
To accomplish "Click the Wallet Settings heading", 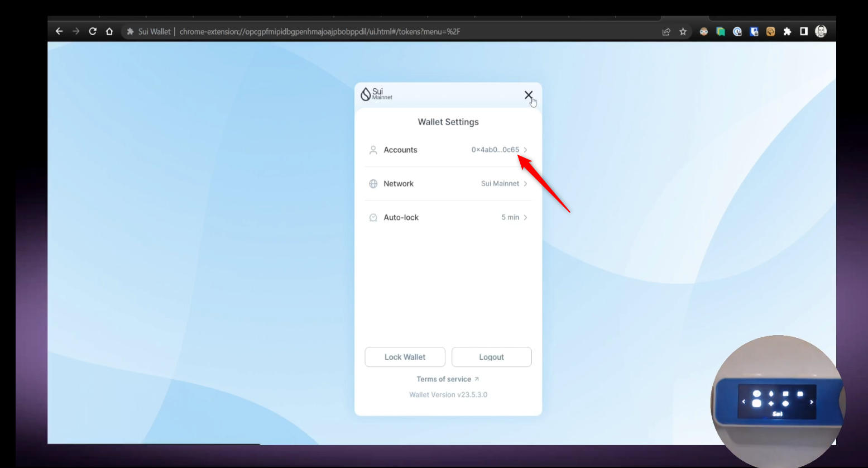I will point(448,122).
